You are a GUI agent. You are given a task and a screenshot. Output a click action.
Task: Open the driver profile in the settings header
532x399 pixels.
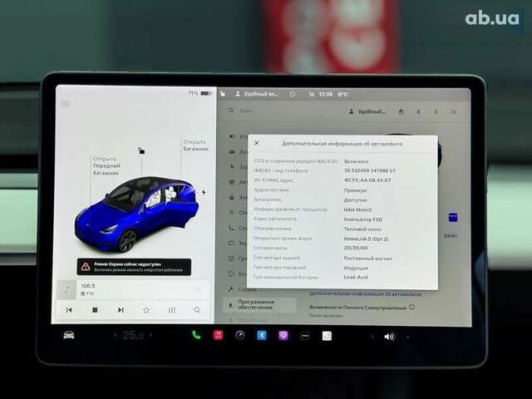(367, 111)
